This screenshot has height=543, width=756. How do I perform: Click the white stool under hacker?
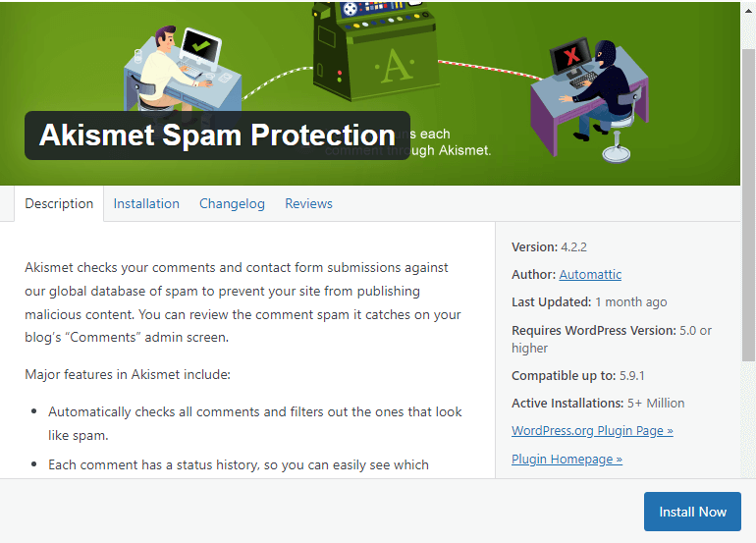tap(617, 140)
